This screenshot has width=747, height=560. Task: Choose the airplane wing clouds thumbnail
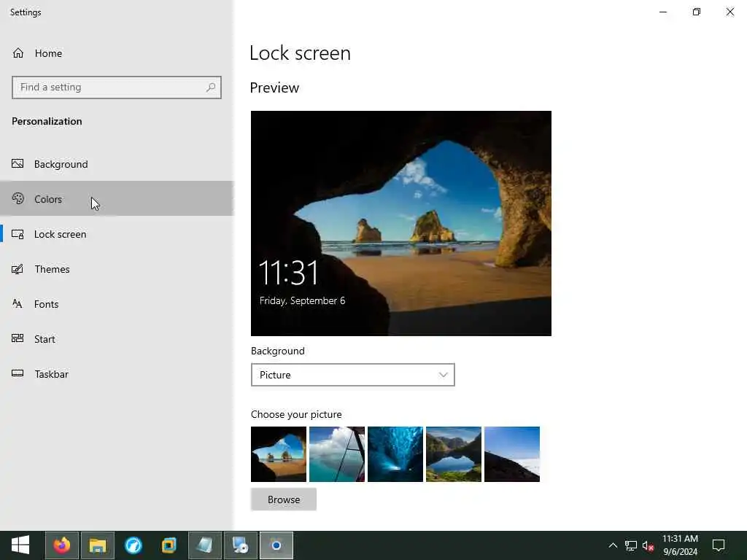click(x=337, y=454)
